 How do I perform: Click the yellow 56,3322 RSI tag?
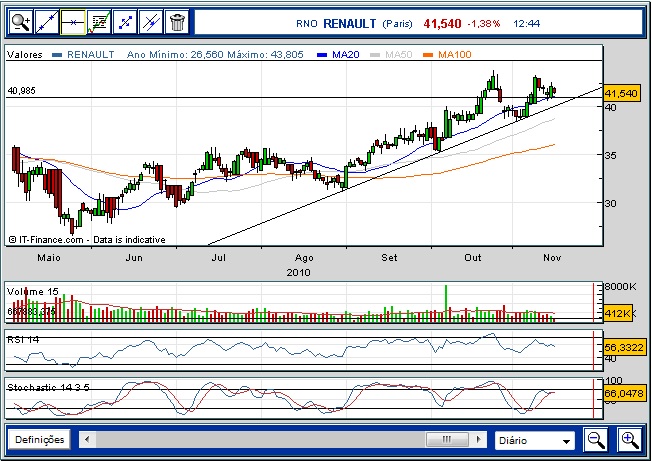[x=625, y=347]
